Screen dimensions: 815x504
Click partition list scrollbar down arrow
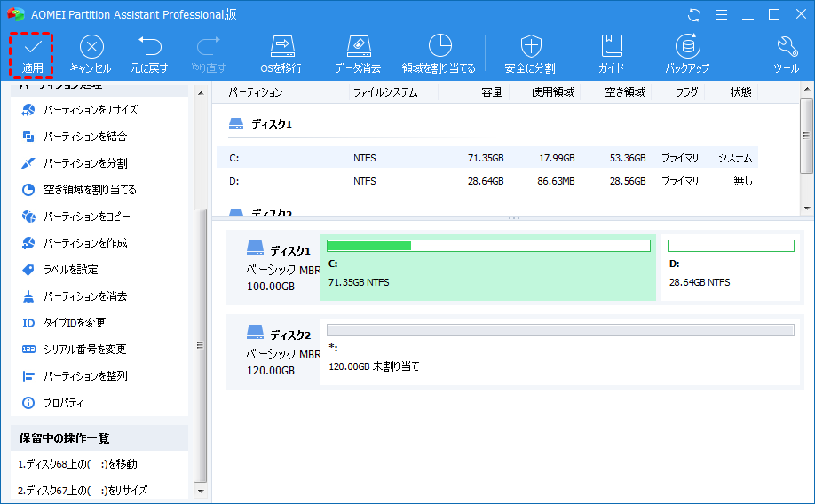pyautogui.click(x=807, y=209)
